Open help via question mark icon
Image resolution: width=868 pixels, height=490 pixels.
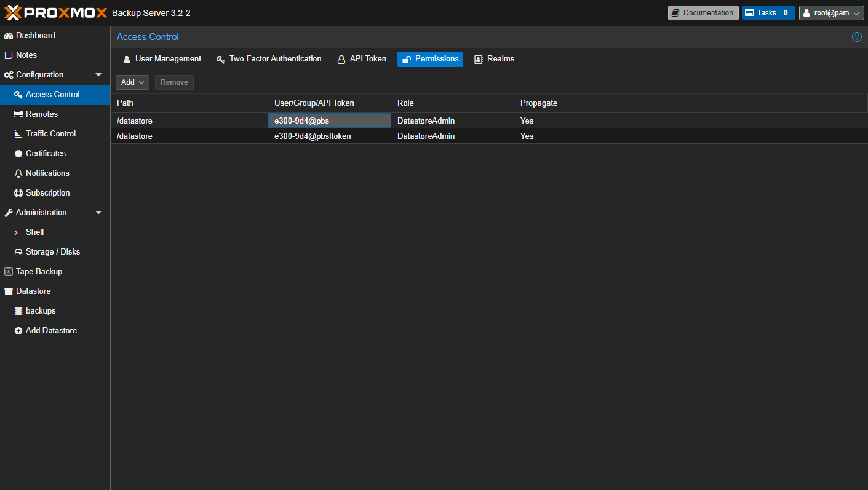pos(857,37)
